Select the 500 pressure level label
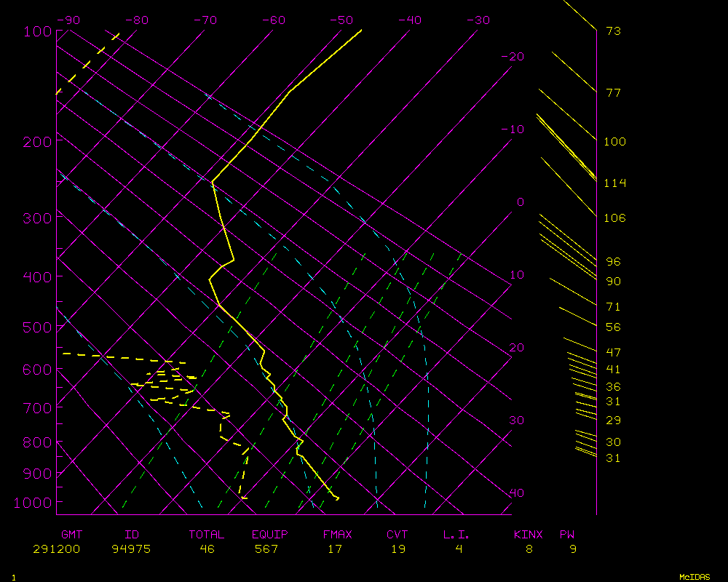This screenshot has height=582, width=728. (37, 327)
